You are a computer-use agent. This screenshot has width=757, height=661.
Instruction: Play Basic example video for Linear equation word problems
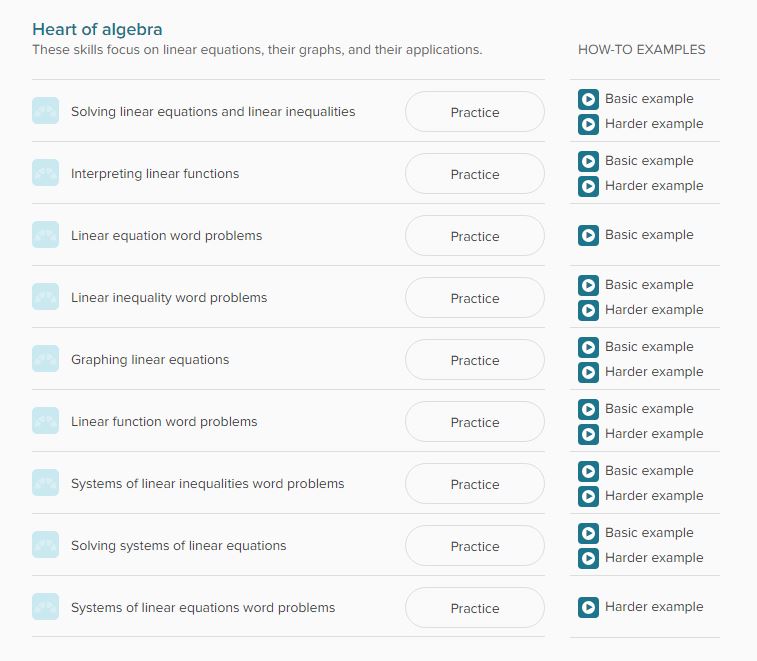tap(589, 235)
